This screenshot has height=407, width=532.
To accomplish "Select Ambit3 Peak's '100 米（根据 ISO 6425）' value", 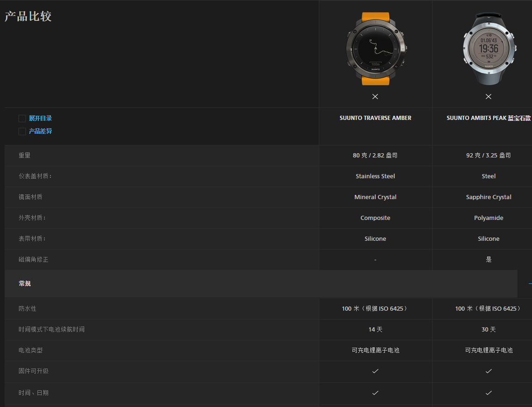I will click(488, 308).
